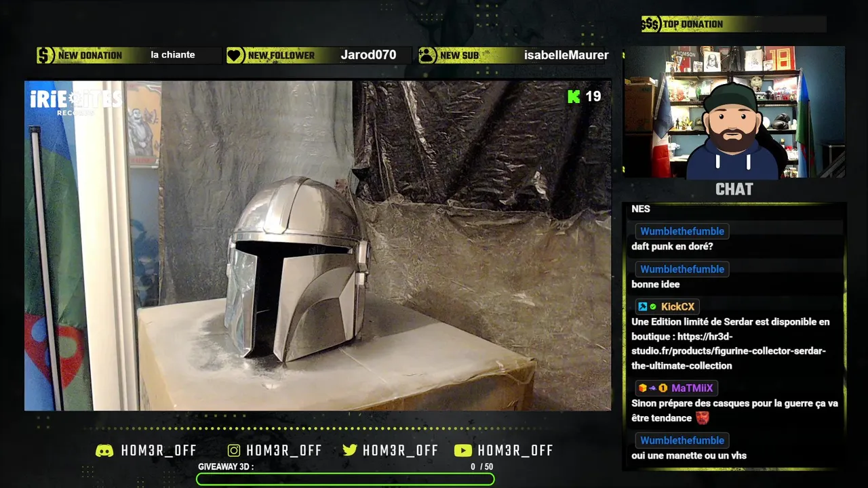Click the viewer count 19
The width and height of the screenshot is (868, 488).
[593, 96]
